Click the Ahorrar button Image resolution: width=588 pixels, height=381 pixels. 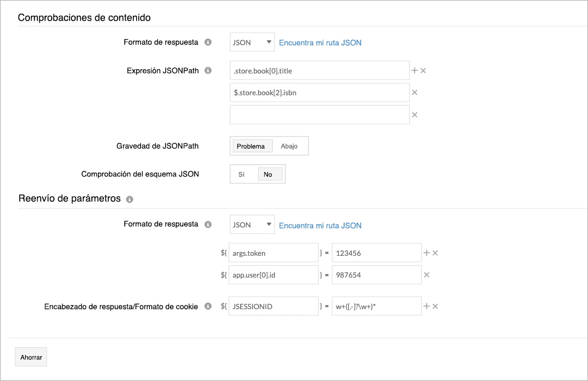point(30,357)
